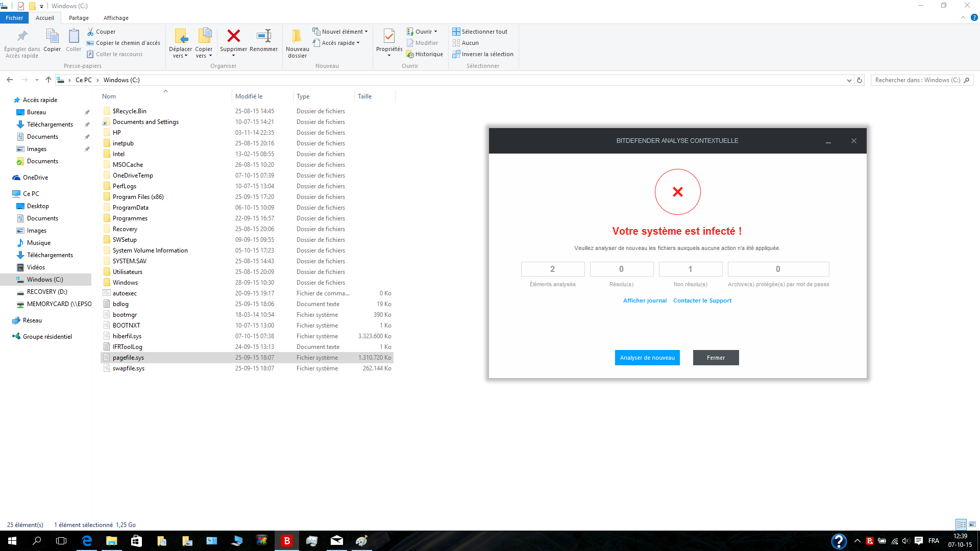Open Afficher journal link
The width and height of the screenshot is (980, 551).
(x=645, y=300)
